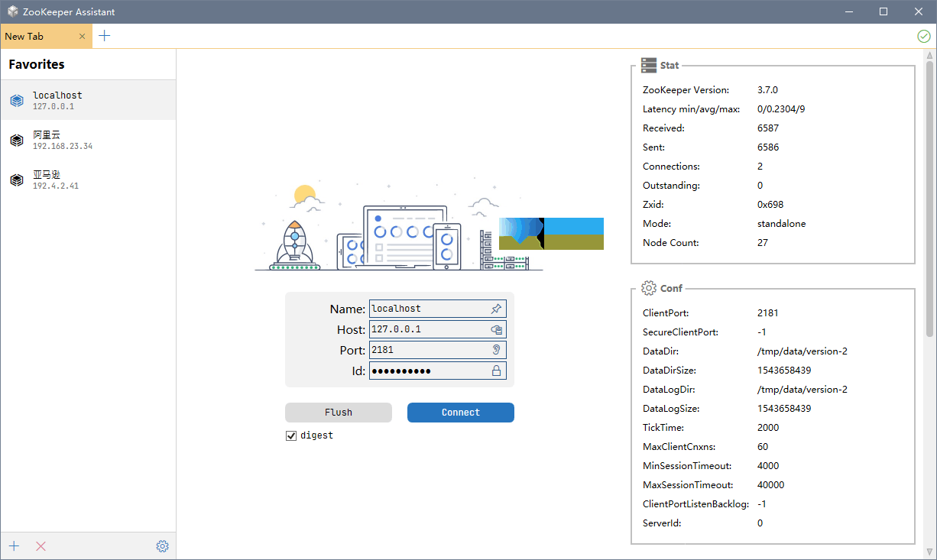Viewport: 937px width, 560px height.
Task: Click the Port input field
Action: pyautogui.click(x=437, y=350)
